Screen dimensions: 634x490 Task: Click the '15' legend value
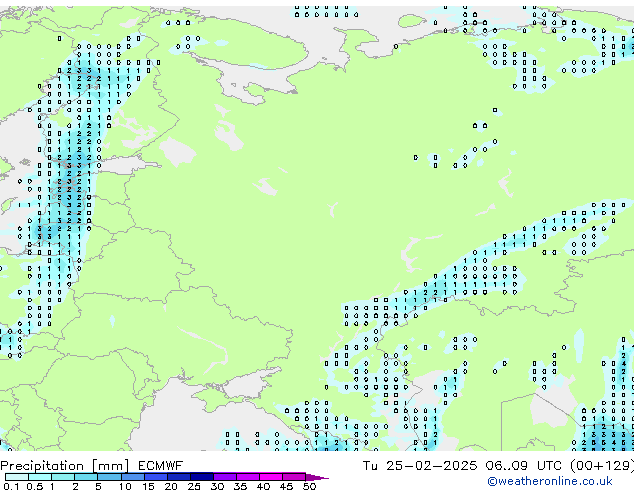148,486
